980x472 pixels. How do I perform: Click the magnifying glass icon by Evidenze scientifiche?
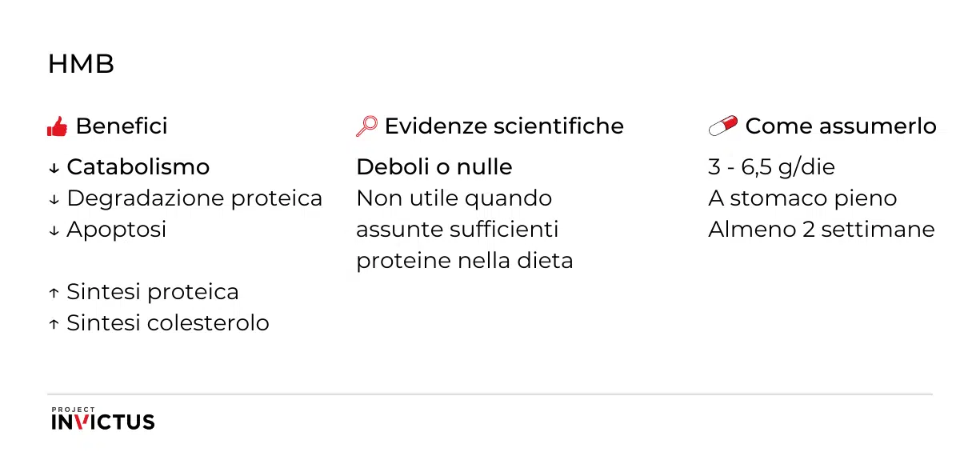(366, 126)
